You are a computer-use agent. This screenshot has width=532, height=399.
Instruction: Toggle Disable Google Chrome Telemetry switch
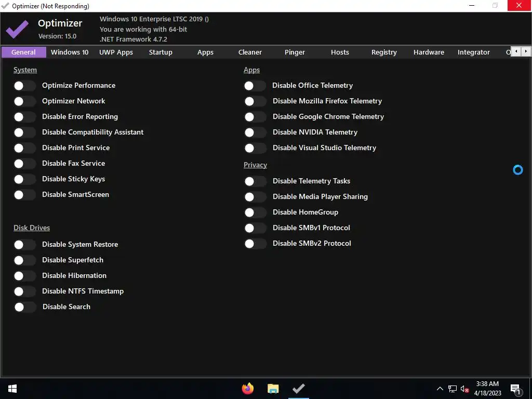point(255,117)
